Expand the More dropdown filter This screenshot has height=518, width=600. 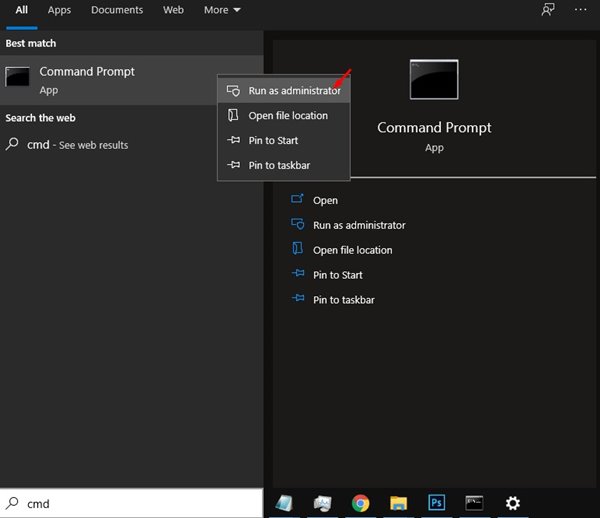click(222, 10)
